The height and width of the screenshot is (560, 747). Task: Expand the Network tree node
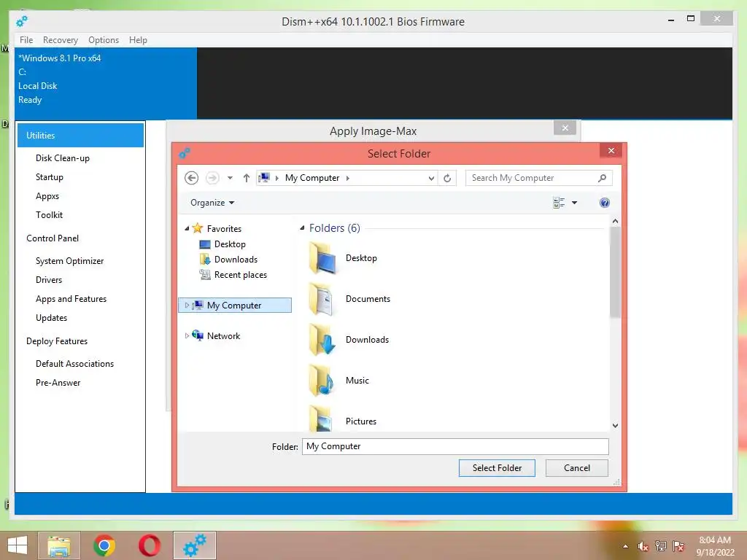point(187,335)
